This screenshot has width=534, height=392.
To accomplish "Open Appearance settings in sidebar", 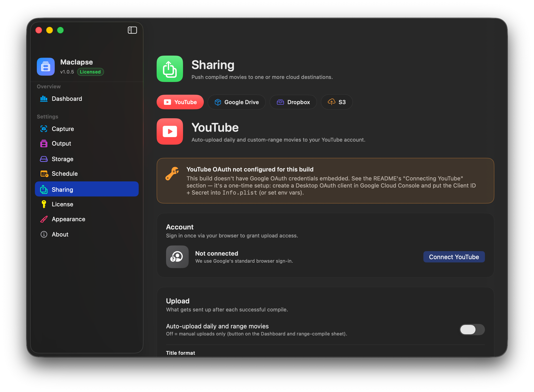I will click(x=87, y=219).
